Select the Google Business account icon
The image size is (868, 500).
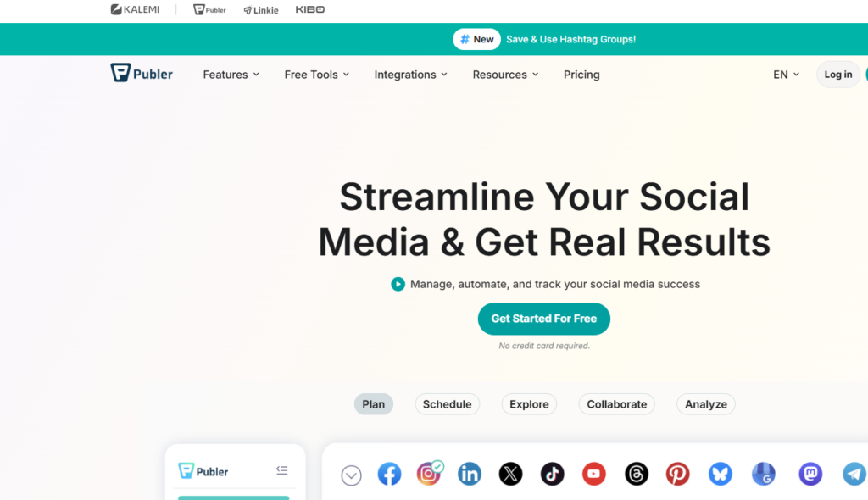[764, 474]
